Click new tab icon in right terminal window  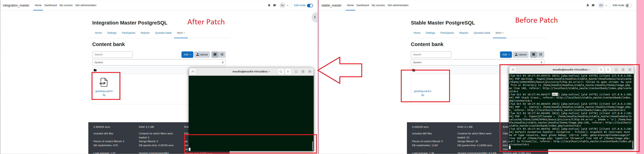(x=513, y=70)
